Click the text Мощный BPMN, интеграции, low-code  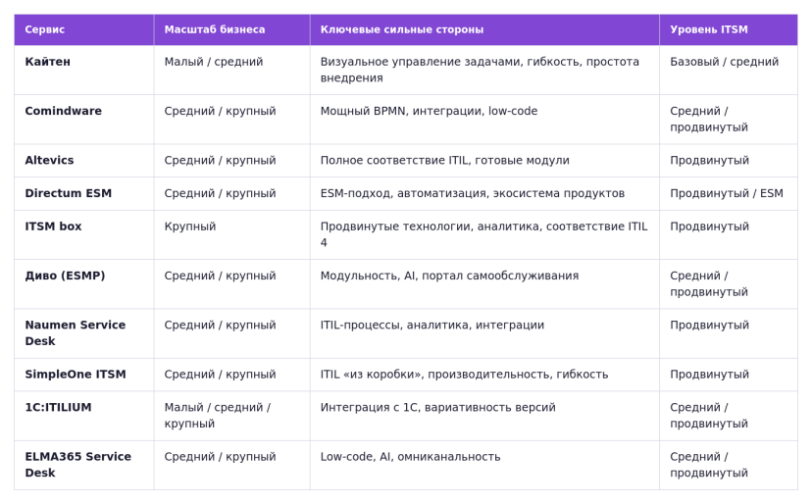[x=429, y=111]
